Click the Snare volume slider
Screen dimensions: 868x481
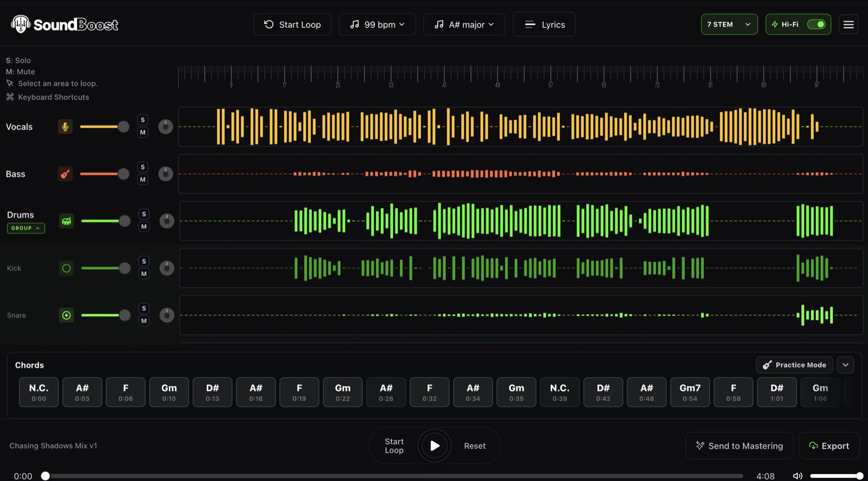[105, 315]
